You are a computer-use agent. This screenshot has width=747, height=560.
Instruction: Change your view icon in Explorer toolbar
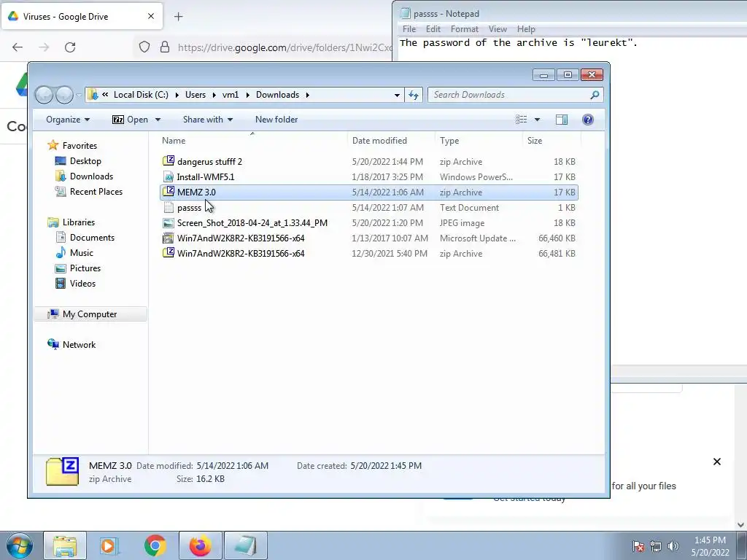[x=521, y=120]
